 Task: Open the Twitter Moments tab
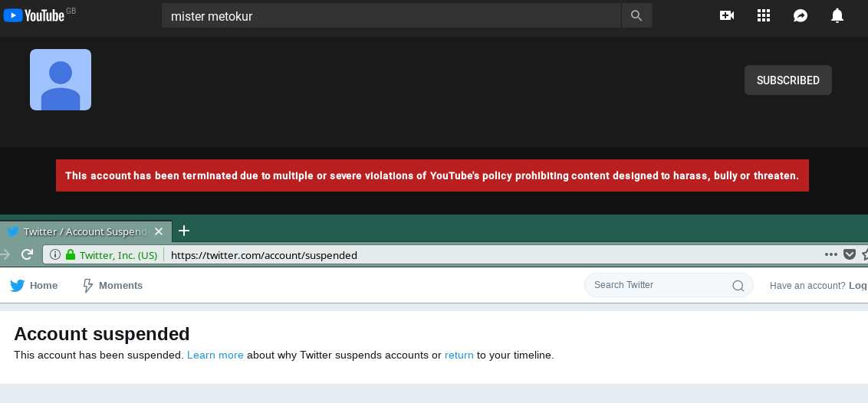113,285
